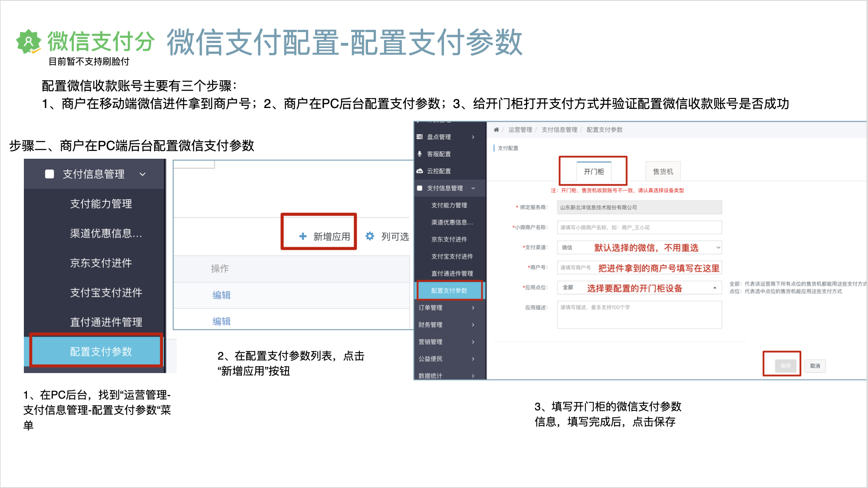This screenshot has width=868, height=488.
Task: Open the 支付渠道 dropdown showing 微信
Action: pyautogui.click(x=639, y=248)
